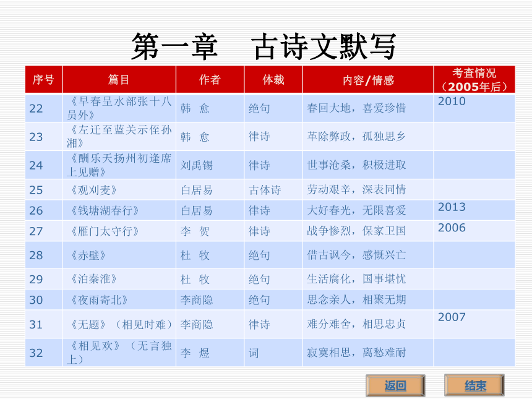Click 春回大地，喜爱珍惜 cell
The width and height of the screenshot is (532, 399).
tap(368, 108)
